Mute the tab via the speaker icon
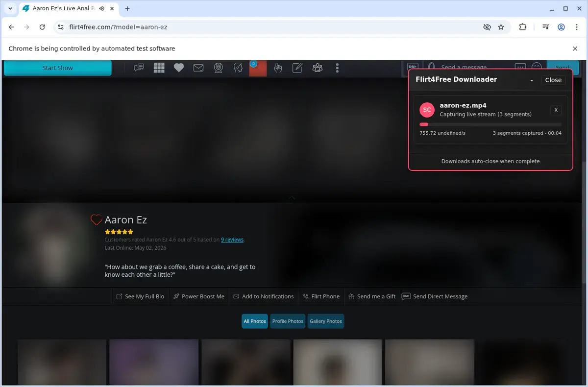The height and width of the screenshot is (387, 588). point(101,8)
